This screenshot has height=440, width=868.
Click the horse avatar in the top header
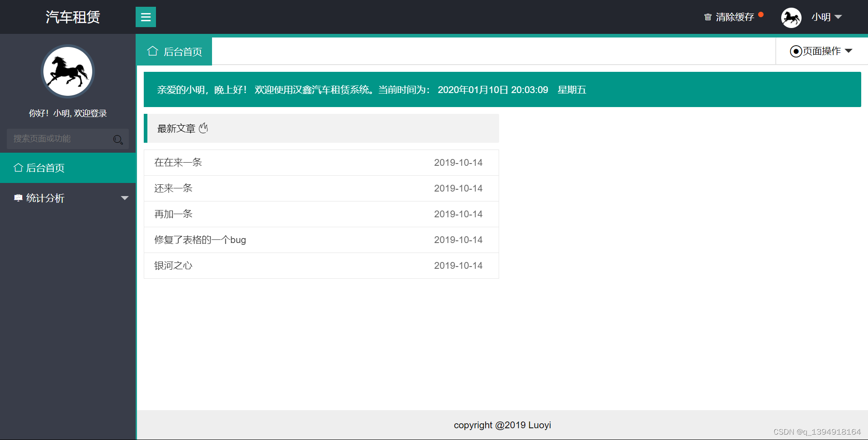tap(791, 18)
